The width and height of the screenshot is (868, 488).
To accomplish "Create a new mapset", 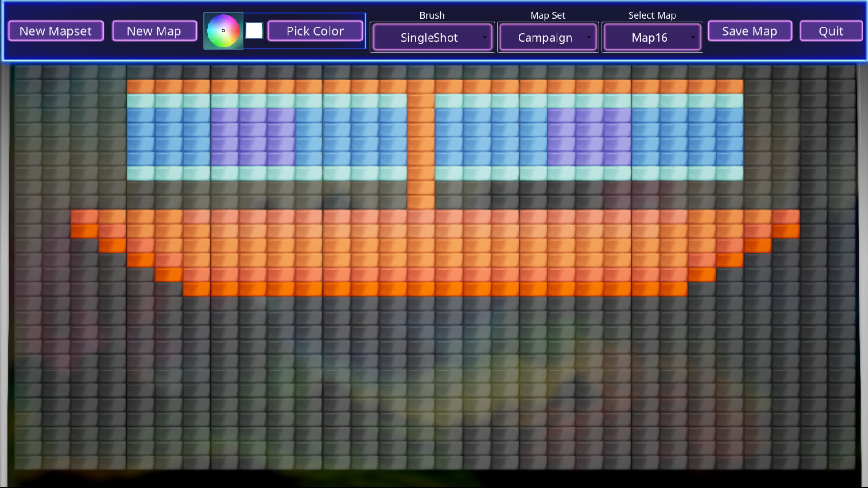I will tap(55, 31).
